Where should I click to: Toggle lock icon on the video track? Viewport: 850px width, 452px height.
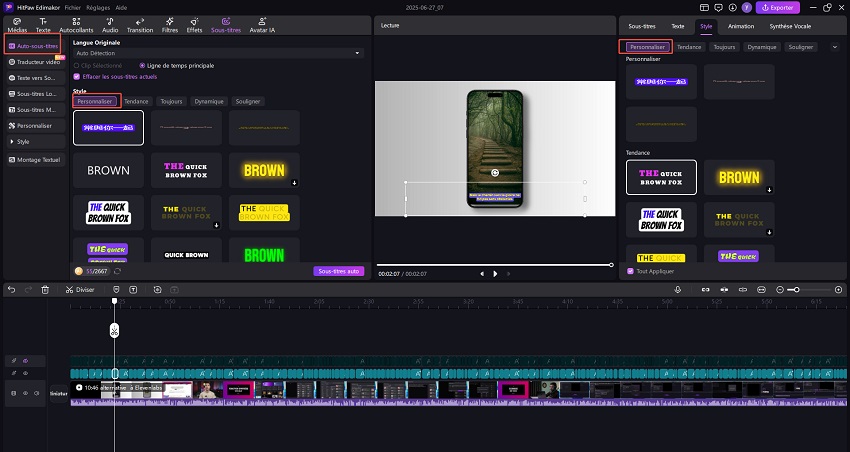pos(14,393)
